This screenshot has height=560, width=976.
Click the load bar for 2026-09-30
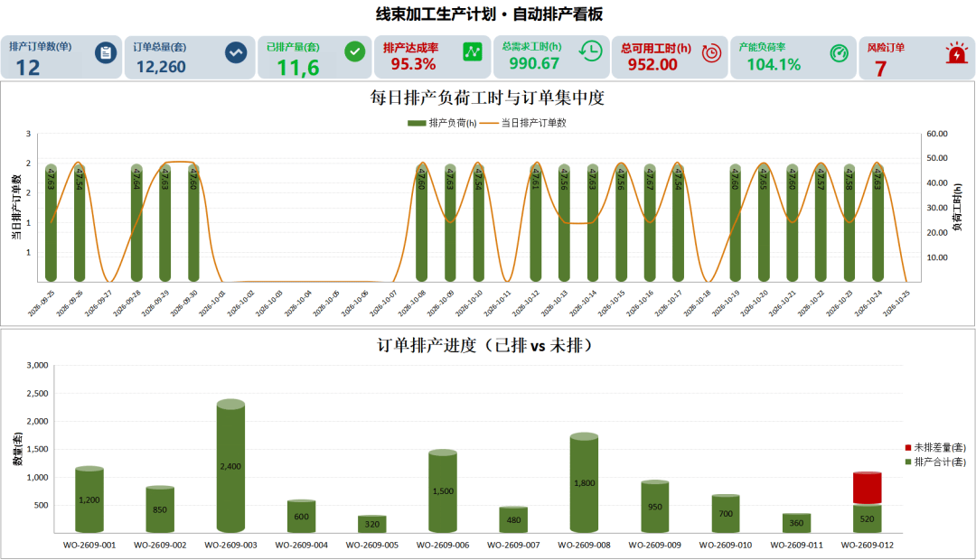coord(193,223)
